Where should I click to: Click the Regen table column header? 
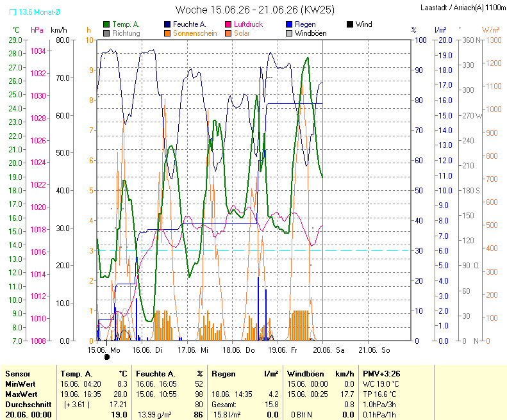[224, 374]
